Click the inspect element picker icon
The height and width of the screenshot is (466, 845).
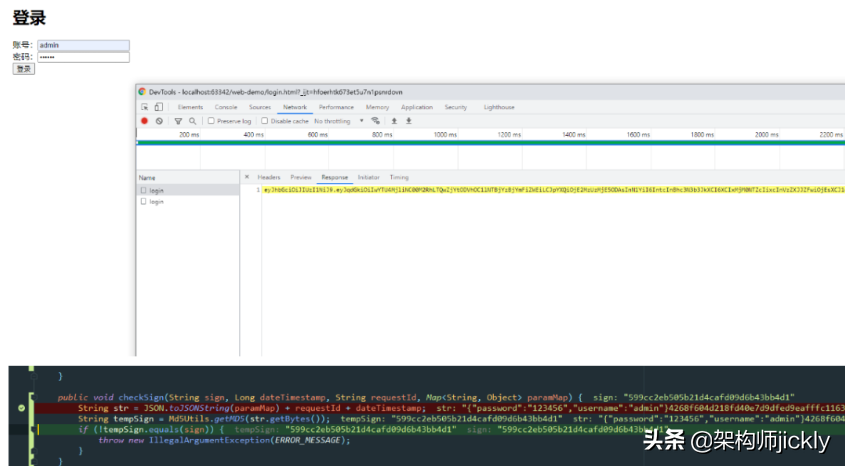144,107
